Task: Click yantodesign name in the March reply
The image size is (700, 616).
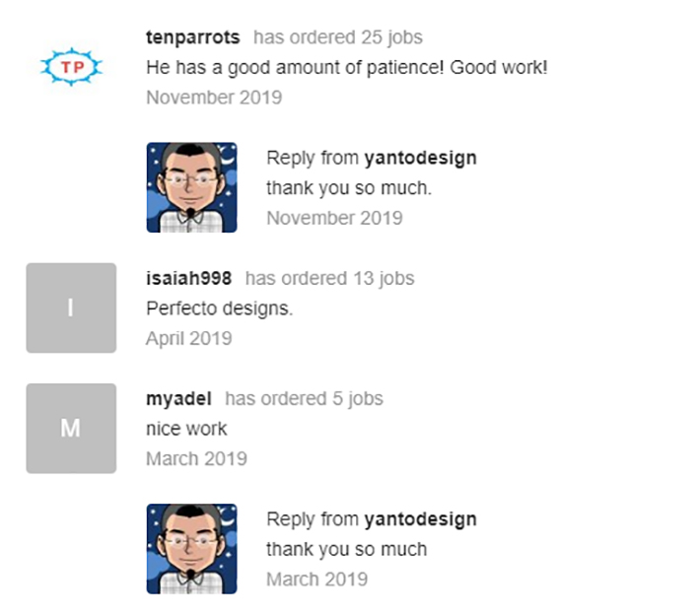Action: pos(420,519)
